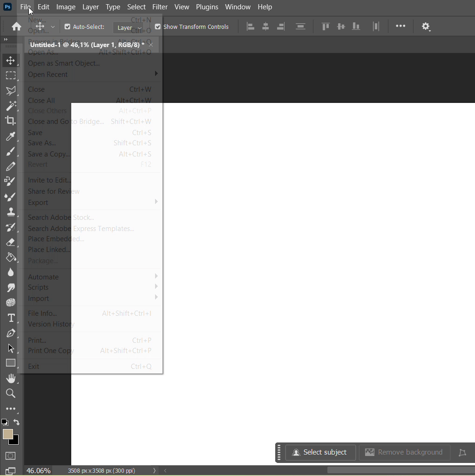Select the Magic Wand tool
This screenshot has width=475, height=476.
pos(11,106)
